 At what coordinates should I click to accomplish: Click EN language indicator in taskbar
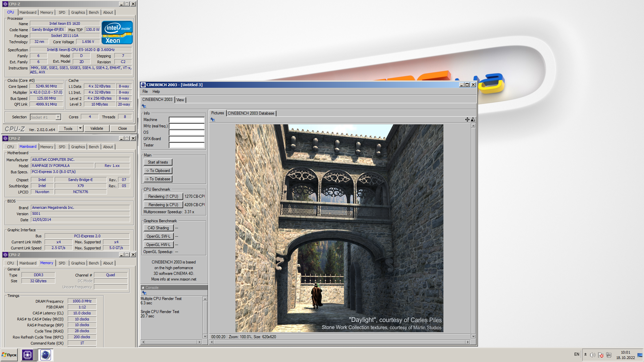(x=577, y=354)
